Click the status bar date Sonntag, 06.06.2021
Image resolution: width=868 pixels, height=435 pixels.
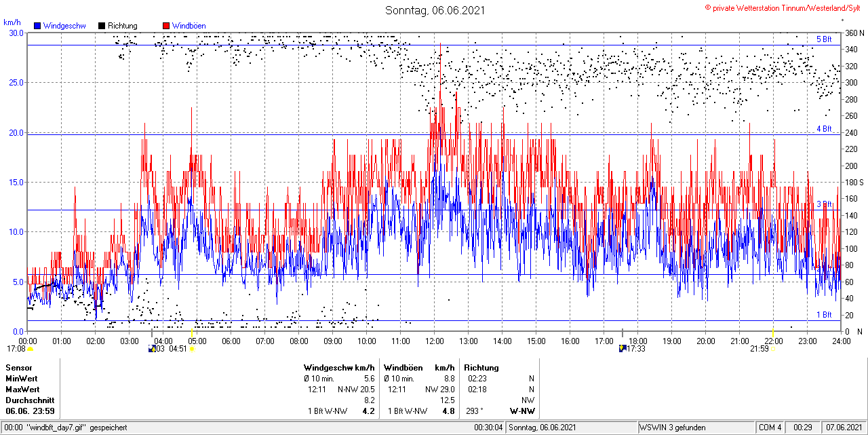point(542,428)
